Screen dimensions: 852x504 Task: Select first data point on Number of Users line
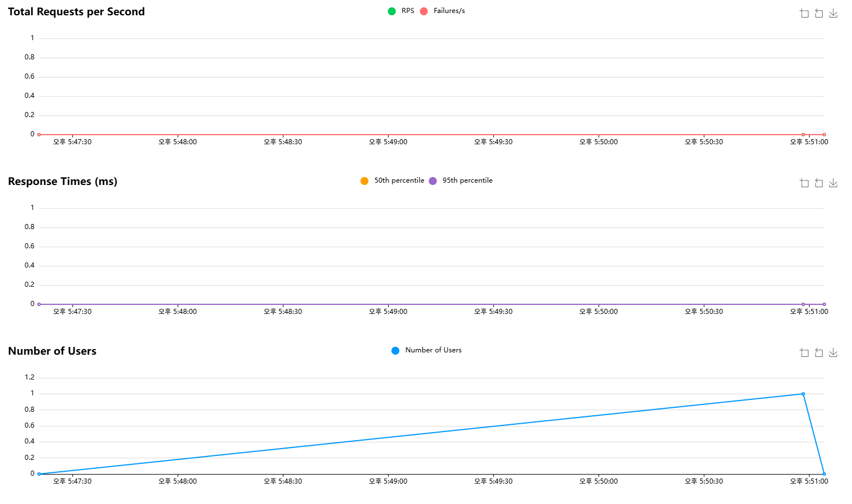(x=39, y=473)
